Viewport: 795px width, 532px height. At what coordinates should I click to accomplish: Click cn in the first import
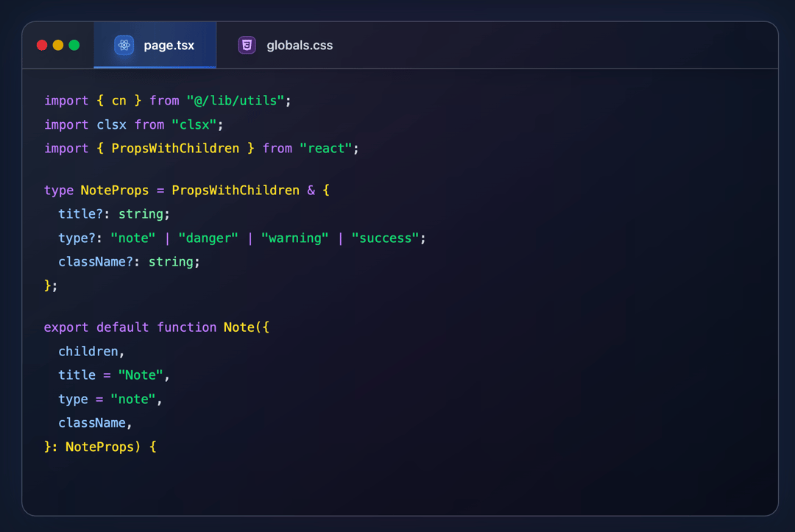(x=119, y=101)
